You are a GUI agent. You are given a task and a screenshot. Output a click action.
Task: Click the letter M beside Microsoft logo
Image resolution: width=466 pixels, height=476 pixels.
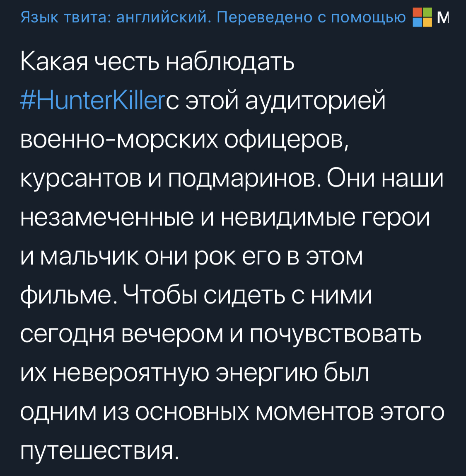tap(443, 17)
